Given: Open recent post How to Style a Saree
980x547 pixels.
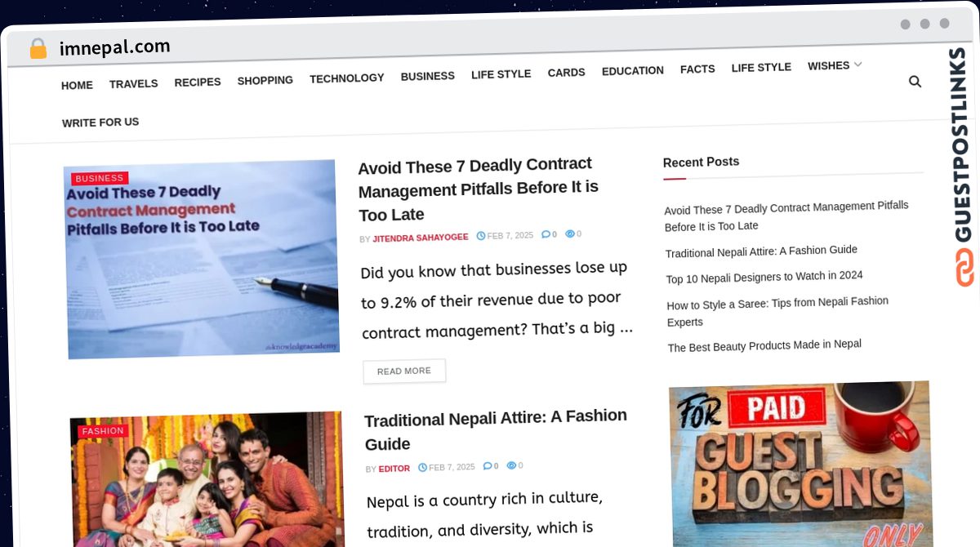Looking at the screenshot, I should tap(777, 311).
